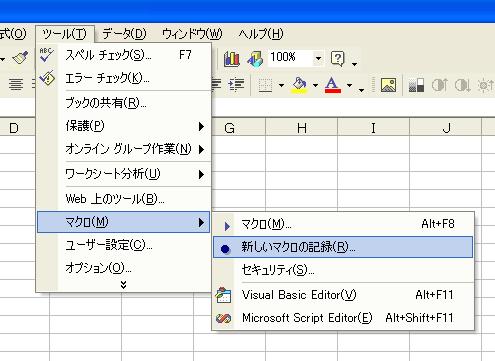Click the font color red A swatch

point(333,85)
